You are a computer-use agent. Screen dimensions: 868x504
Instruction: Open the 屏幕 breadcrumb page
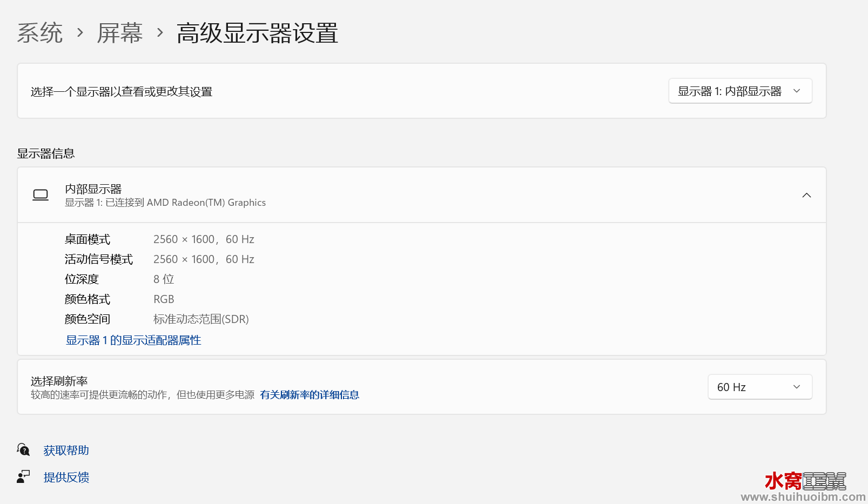point(119,33)
